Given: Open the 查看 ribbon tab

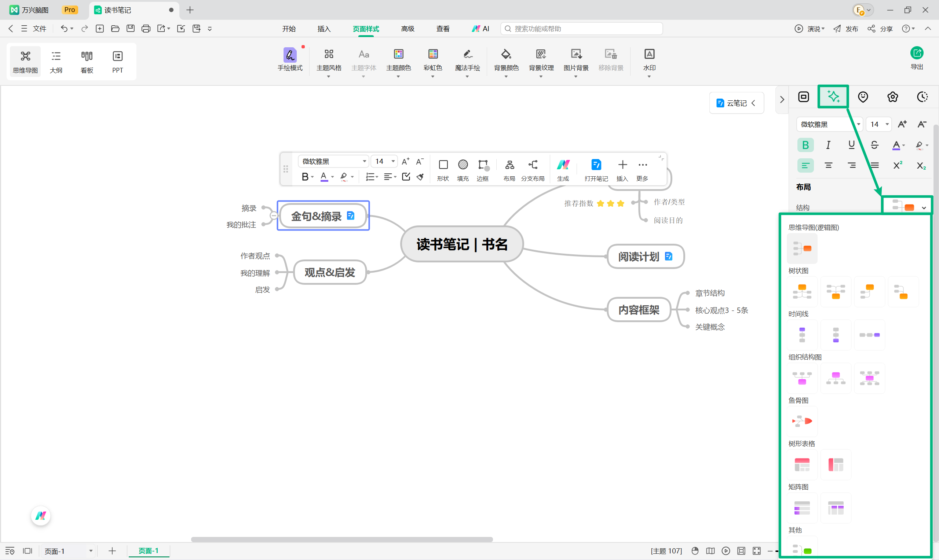Looking at the screenshot, I should click(x=443, y=29).
